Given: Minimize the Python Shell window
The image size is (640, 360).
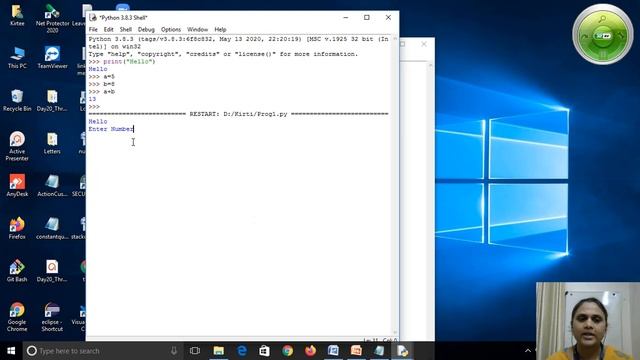Looking at the screenshot, I should click(346, 17).
